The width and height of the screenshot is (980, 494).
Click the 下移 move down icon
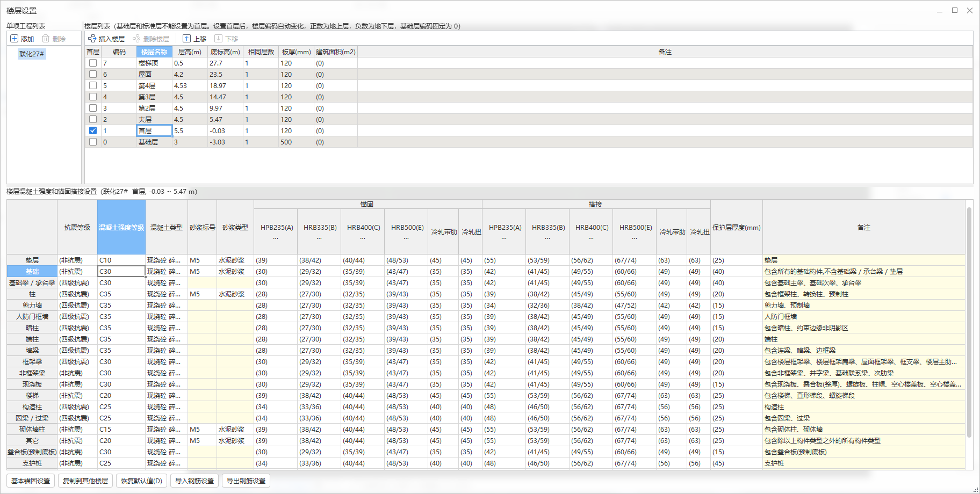pos(218,39)
